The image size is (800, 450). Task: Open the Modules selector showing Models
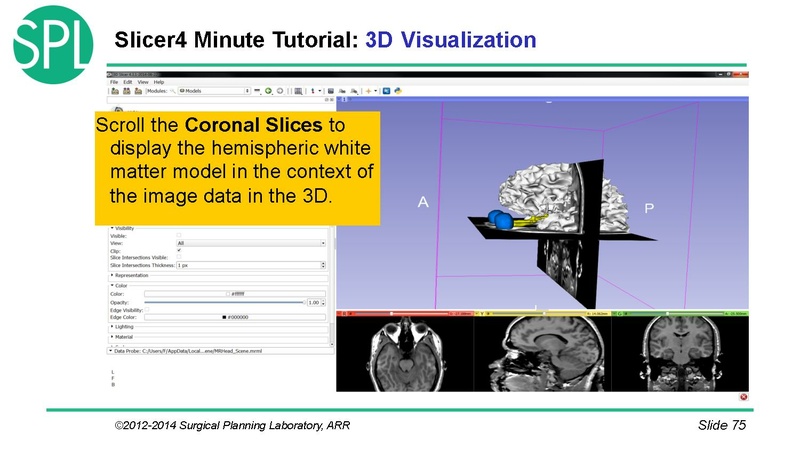pos(214,91)
